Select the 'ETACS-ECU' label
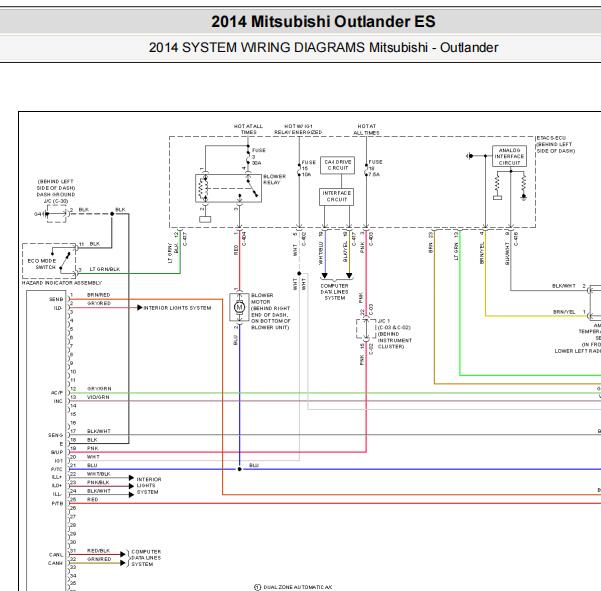Screen dimensions: 601x591 pyautogui.click(x=551, y=138)
